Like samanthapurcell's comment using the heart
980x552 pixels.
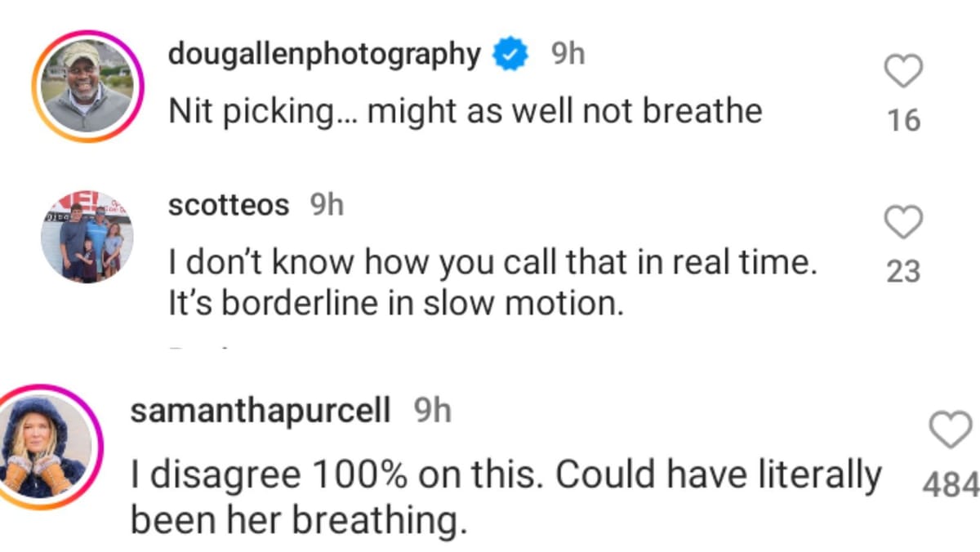coord(951,430)
